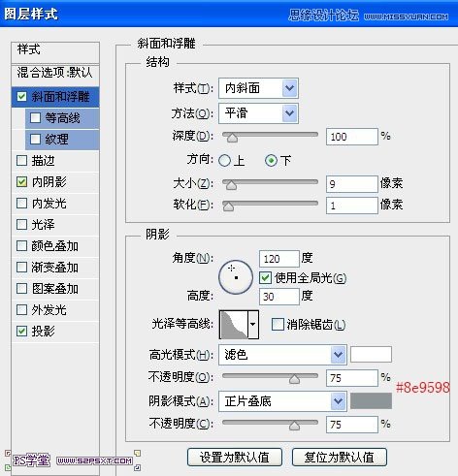Enable the 外发光 checkbox

tap(21, 310)
